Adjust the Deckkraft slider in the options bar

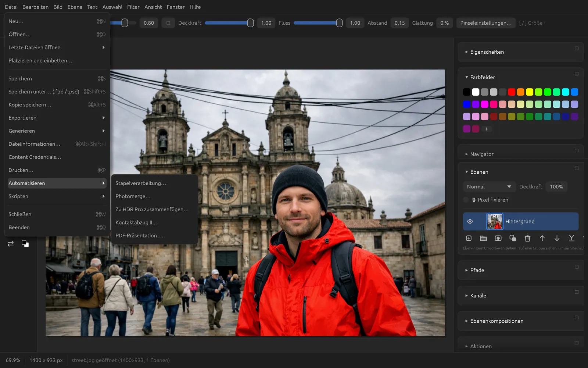[229, 23]
